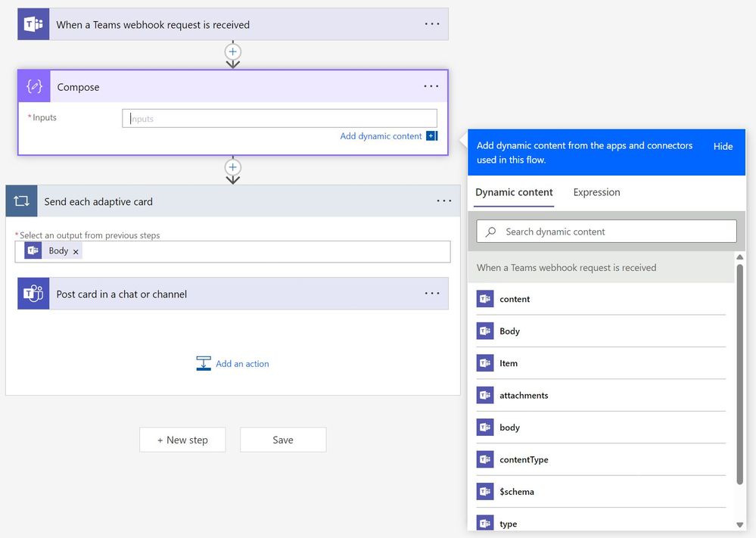Expand the webhook trigger card header

233,24
